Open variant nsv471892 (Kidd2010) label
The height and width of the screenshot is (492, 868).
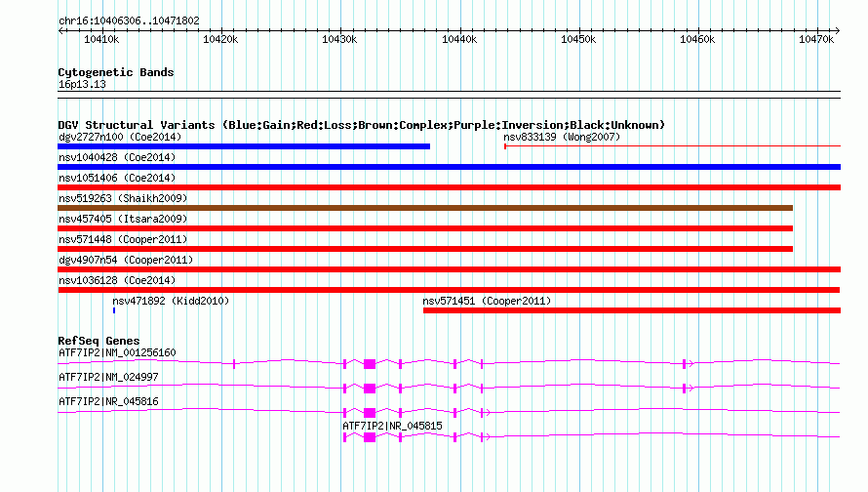click(171, 301)
